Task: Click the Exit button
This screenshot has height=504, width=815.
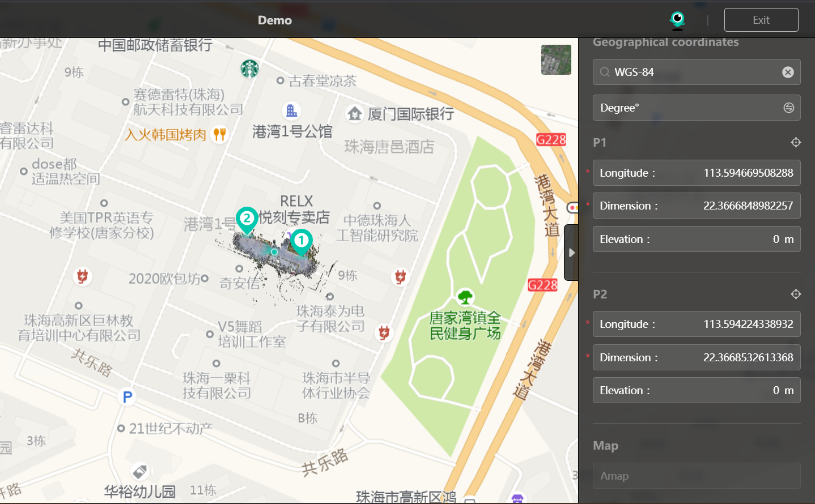Action: 761,20
